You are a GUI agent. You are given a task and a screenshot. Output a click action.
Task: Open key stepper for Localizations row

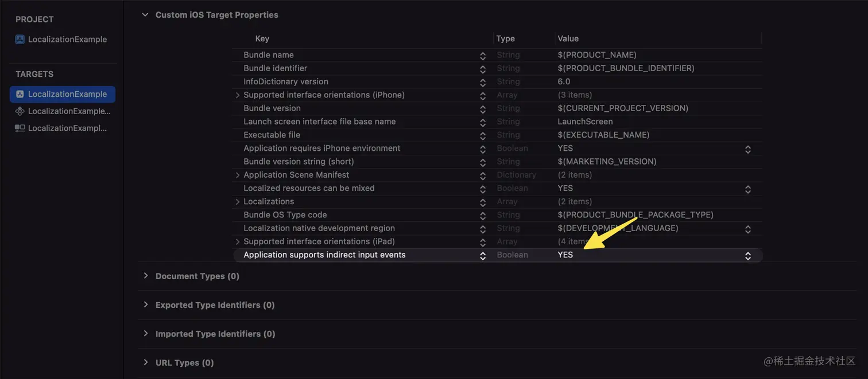(483, 202)
